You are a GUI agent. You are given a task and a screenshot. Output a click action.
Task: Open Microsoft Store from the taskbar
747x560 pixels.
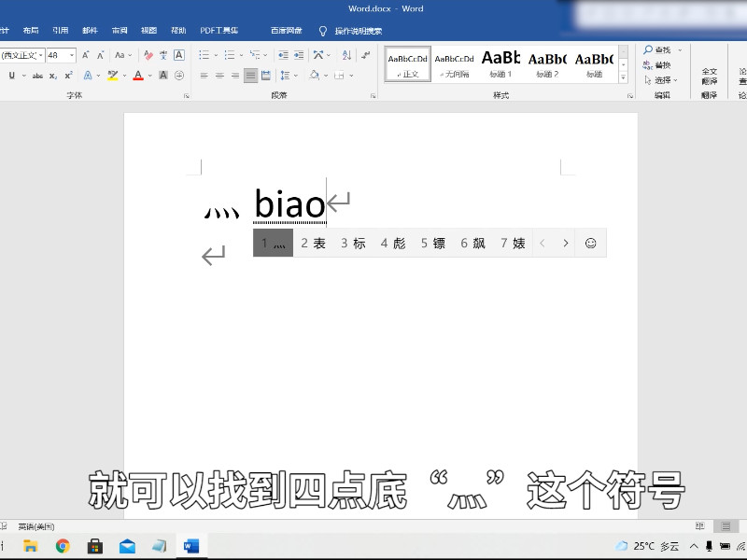click(95, 546)
